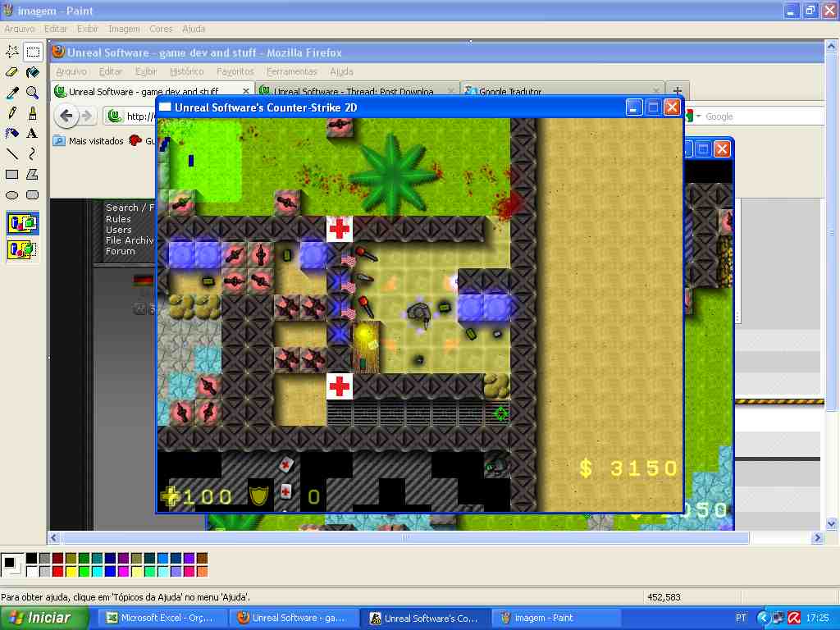The image size is (840, 630).
Task: Switch to Microsoft Excel in the taskbar
Action: tap(162, 619)
